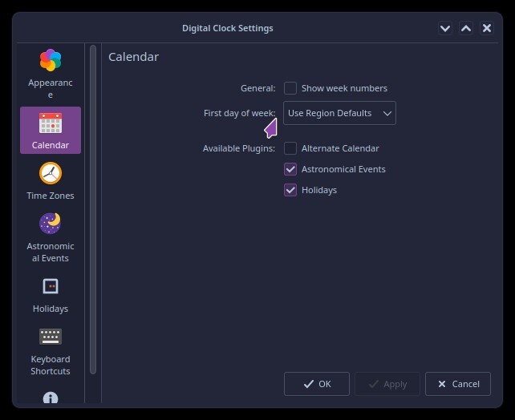This screenshot has width=515, height=420.
Task: Maximize the Digital Clock Settings window
Action: [466, 28]
